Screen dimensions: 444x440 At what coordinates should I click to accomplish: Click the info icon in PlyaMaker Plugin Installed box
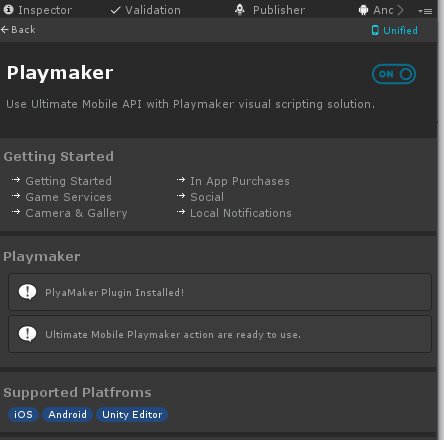(27, 292)
